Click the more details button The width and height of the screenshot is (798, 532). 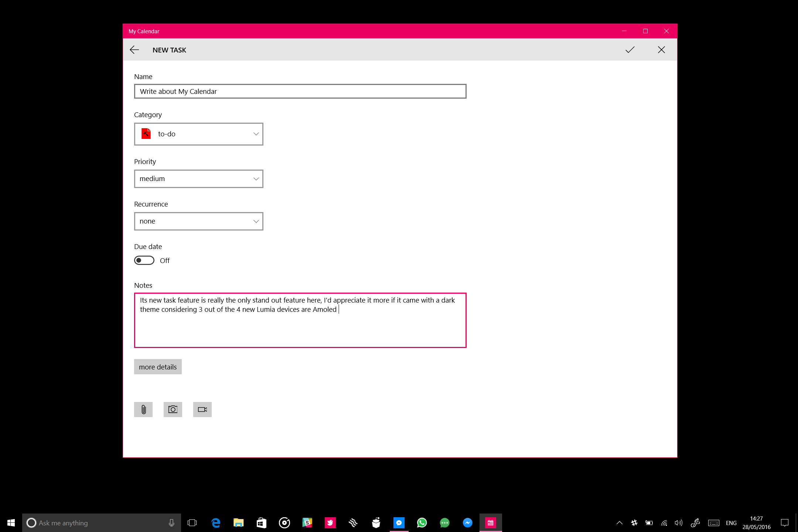tap(158, 367)
